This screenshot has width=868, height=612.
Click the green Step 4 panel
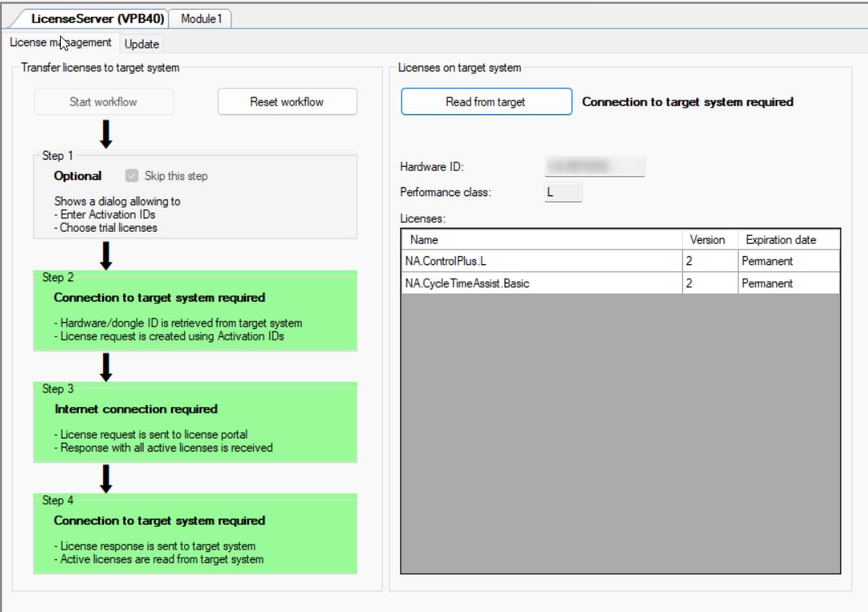(x=195, y=533)
